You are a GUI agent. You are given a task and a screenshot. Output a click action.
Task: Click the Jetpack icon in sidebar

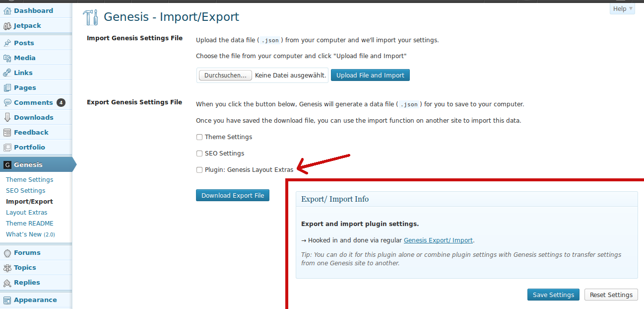(7, 25)
